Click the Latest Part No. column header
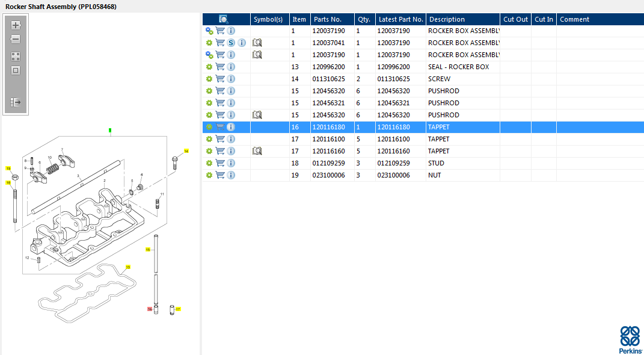Screen dimensions: 644x355 pyautogui.click(x=400, y=19)
